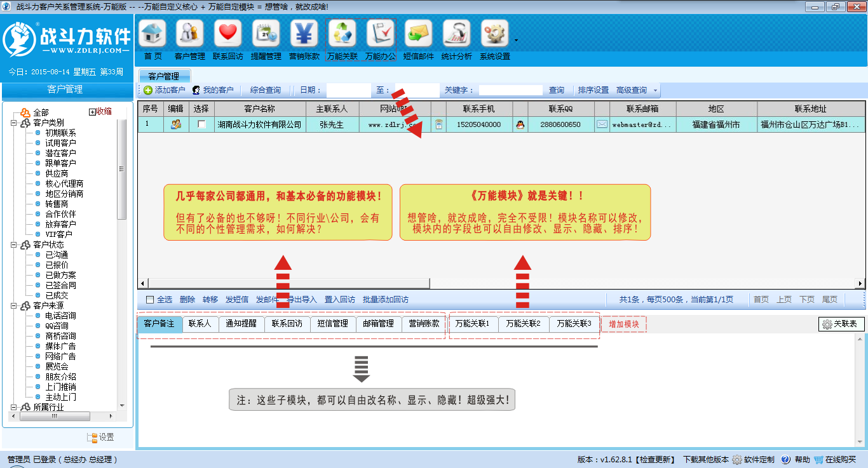Collapse the 所属行业 tree node

coord(13,407)
